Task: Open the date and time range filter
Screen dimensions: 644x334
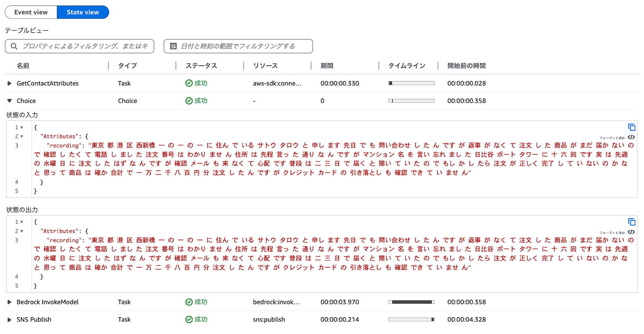Action: point(238,46)
